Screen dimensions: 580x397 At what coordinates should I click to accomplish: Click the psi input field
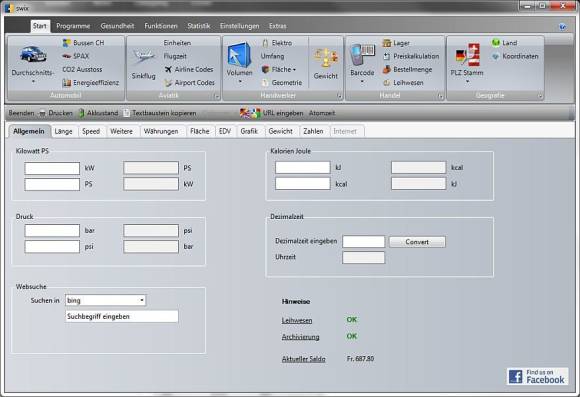[52, 247]
